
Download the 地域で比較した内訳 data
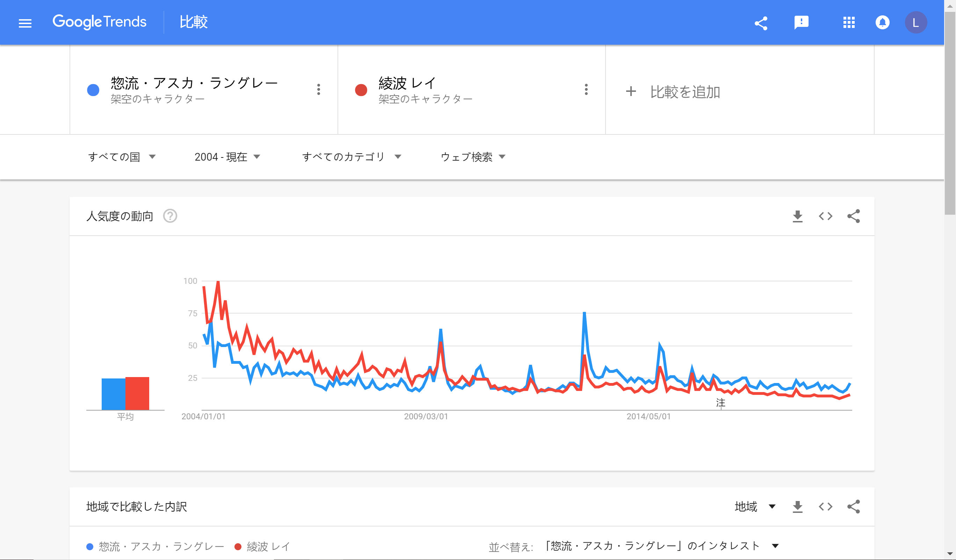(x=797, y=507)
